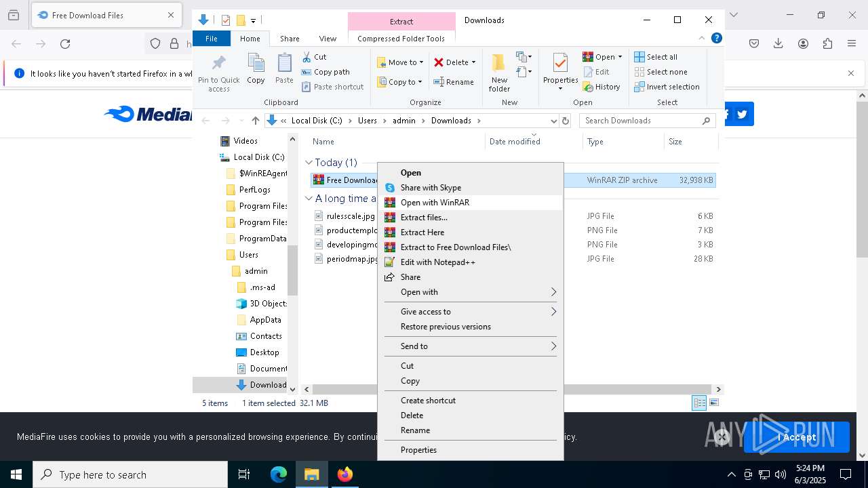Choose Delete in context menu
This screenshot has width=868, height=488.
tap(471, 415)
